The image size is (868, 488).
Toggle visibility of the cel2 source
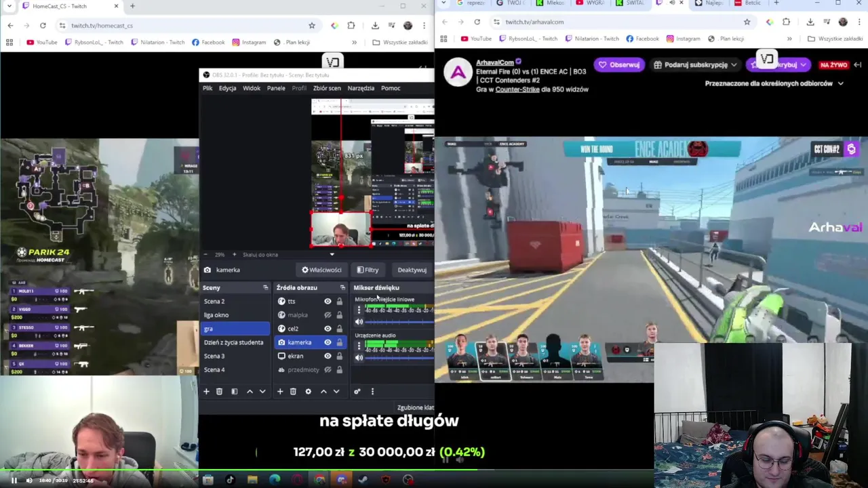coord(328,329)
